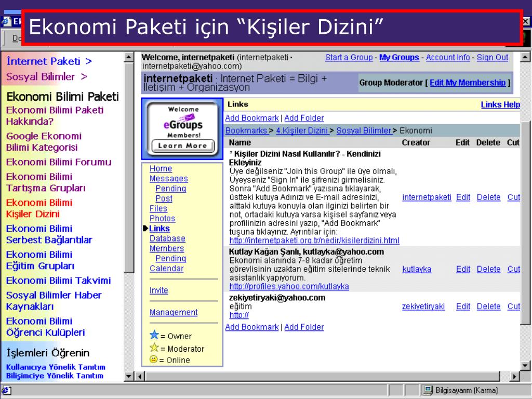Open Sosyal Bilimler sidebar link
This screenshot has height=399, width=532.
coord(46,77)
